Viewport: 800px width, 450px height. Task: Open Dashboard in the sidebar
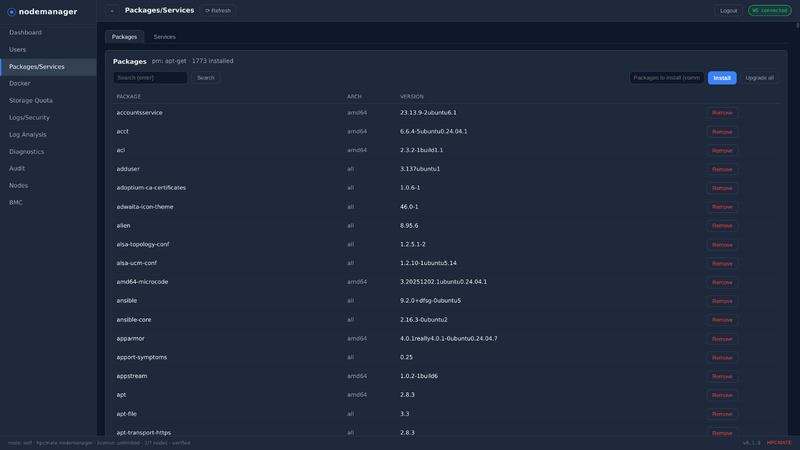48,33
